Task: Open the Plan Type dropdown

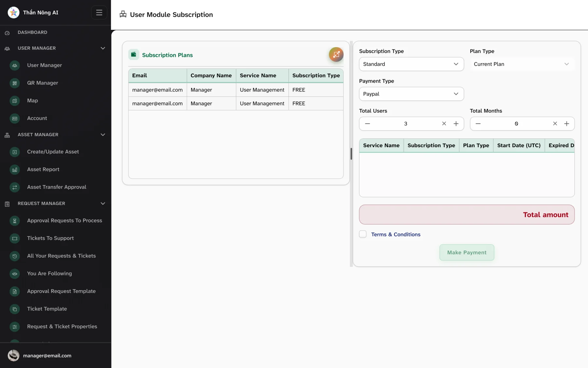Action: (x=522, y=64)
